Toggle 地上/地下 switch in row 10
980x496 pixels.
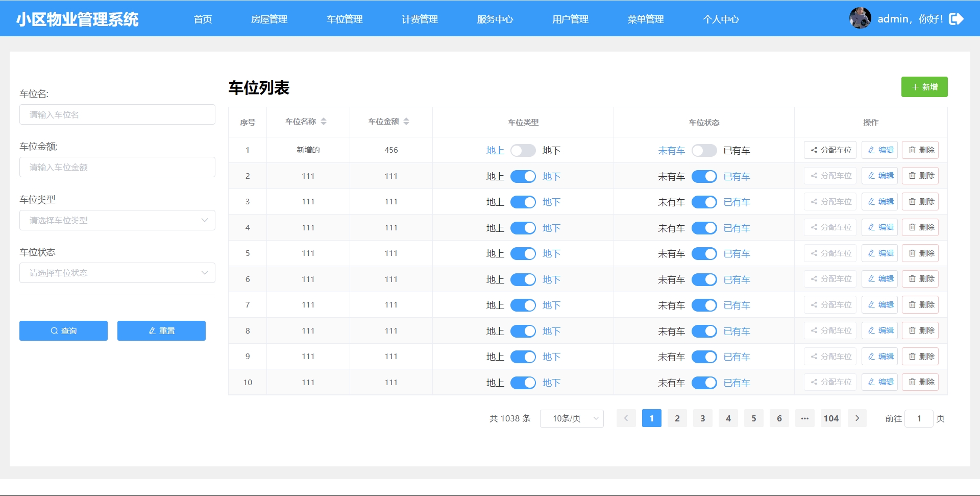(523, 383)
